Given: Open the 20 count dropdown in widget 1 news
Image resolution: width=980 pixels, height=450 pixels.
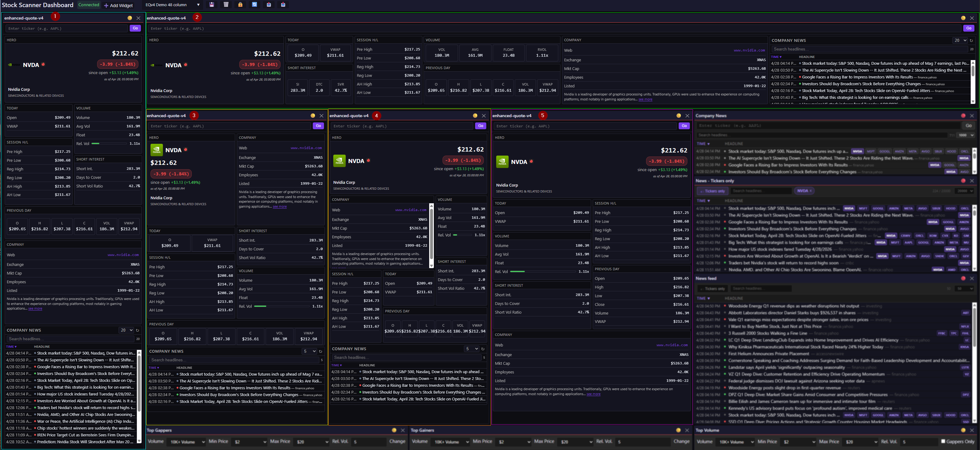Looking at the screenshot, I should coord(126,330).
